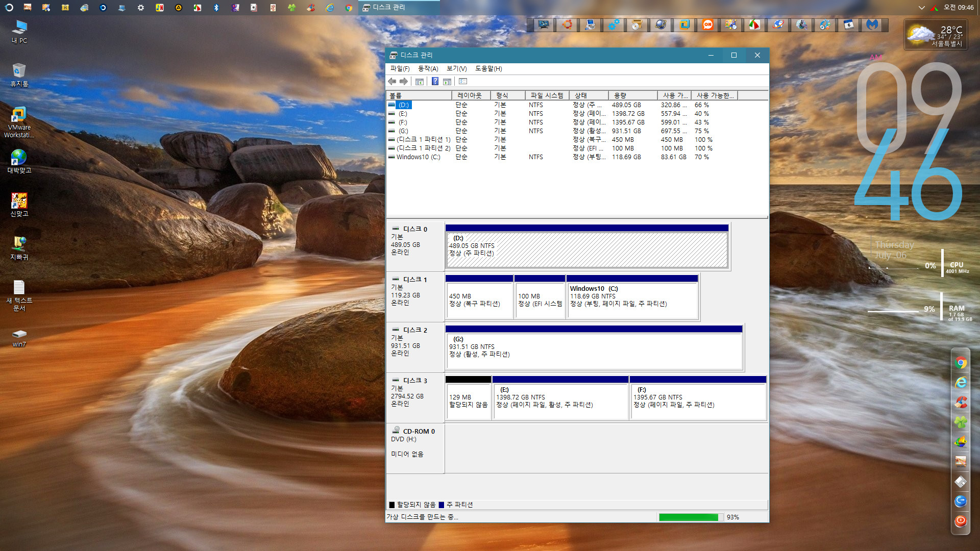The width and height of the screenshot is (980, 551).
Task: Select the (G:) 931.51 GB partition block
Action: click(594, 347)
